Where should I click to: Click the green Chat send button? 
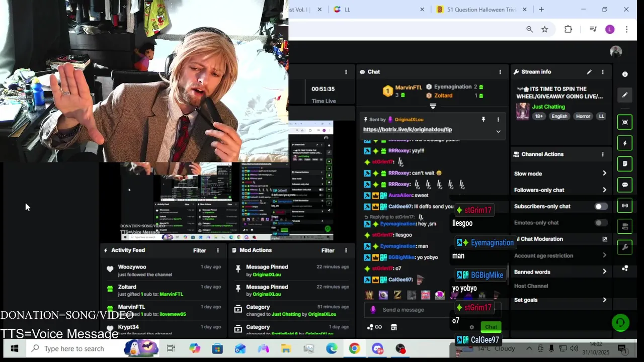pyautogui.click(x=491, y=327)
